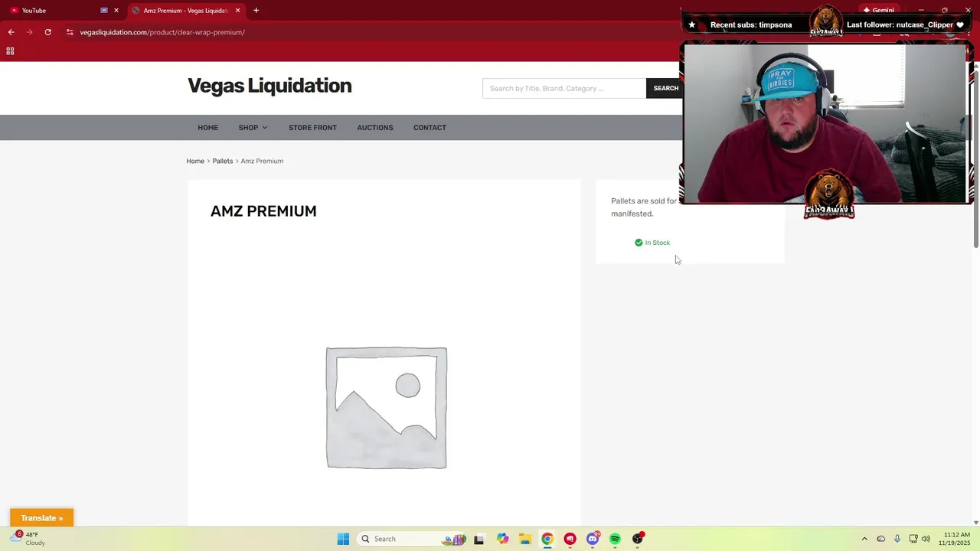Switch to Google Chrome in taskbar
Screen dimensions: 980x551
click(x=547, y=539)
